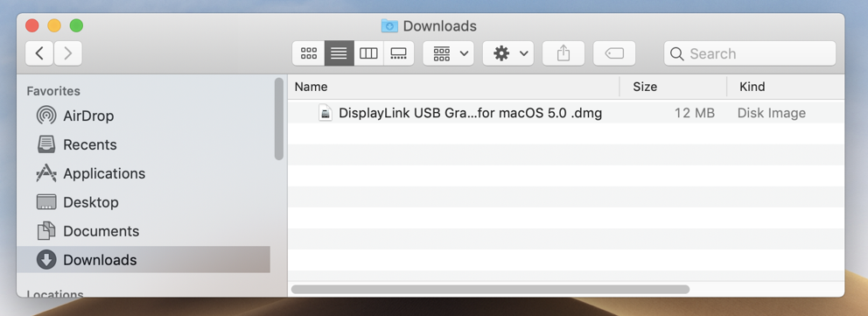This screenshot has width=868, height=316.
Task: Switch to column view
Action: [x=368, y=53]
